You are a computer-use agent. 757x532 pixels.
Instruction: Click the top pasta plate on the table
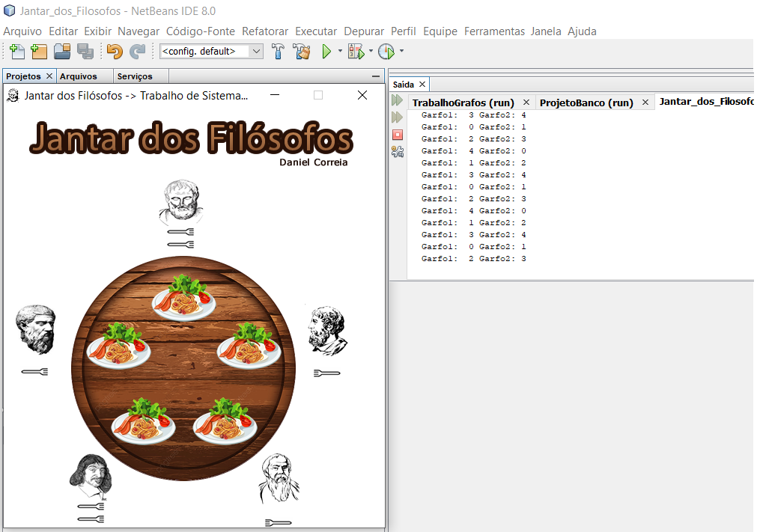pyautogui.click(x=183, y=298)
